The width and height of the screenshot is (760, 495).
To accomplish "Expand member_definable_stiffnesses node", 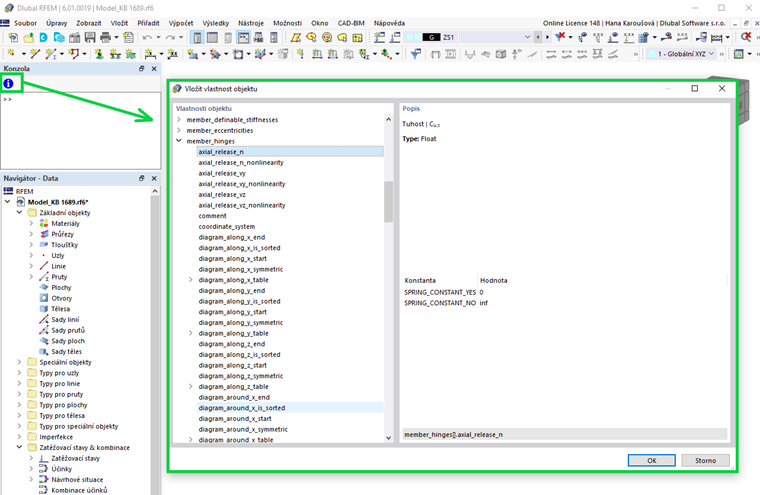I will [x=179, y=119].
